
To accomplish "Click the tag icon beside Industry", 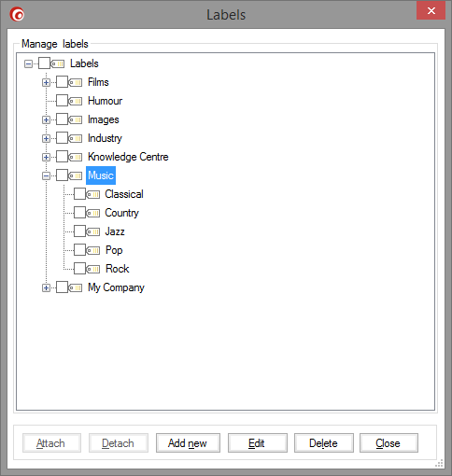I will coord(76,138).
